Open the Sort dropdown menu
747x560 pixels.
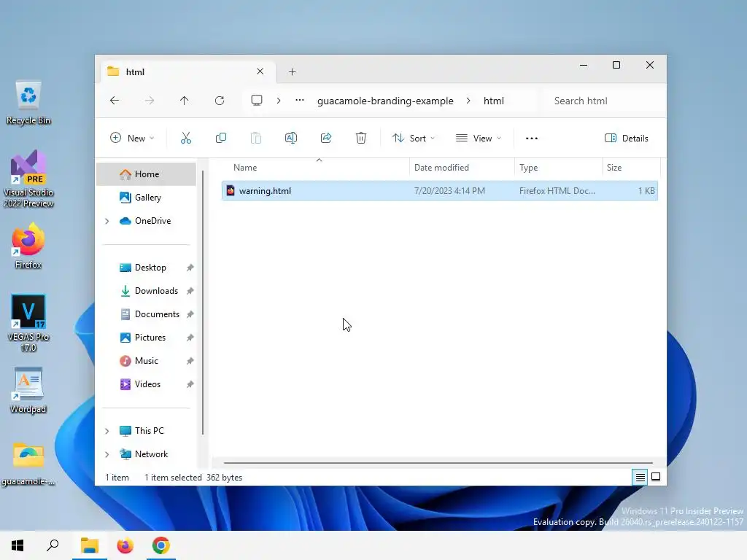413,138
